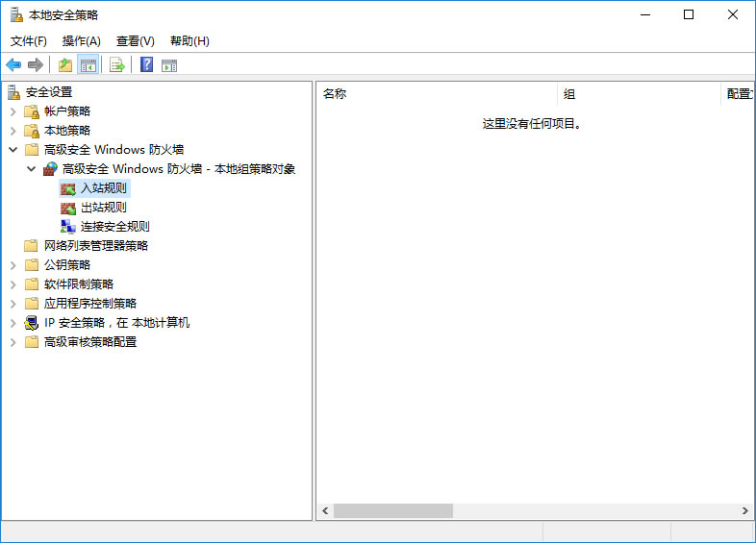Open Help via the question mark icon

point(146,64)
